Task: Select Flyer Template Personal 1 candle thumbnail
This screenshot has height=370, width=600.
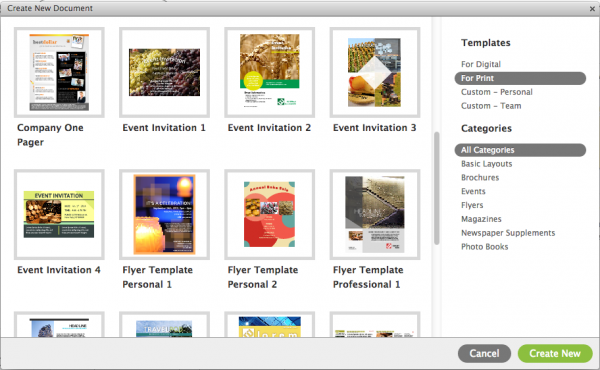Action: pos(165,215)
